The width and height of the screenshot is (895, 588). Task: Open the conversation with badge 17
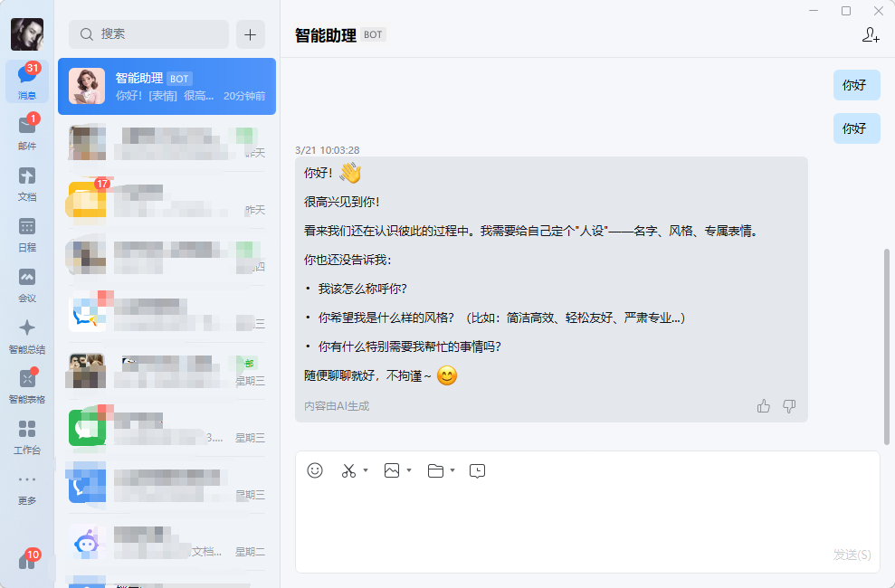(x=167, y=200)
